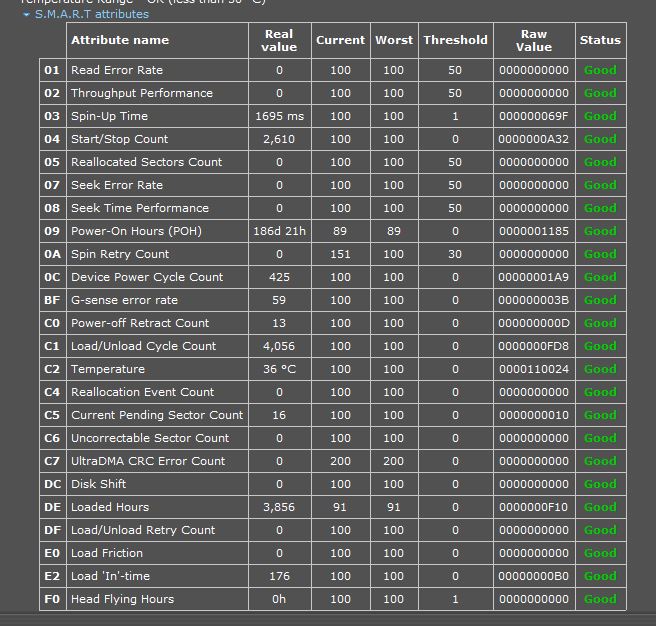656x626 pixels.
Task: Click the 200 current value of UltraDMA CRC
Action: pos(340,461)
